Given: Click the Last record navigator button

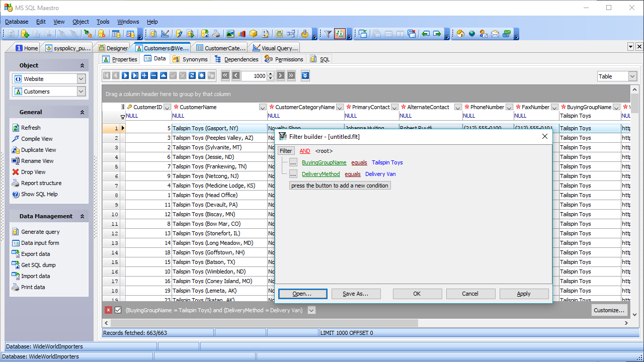Looking at the screenshot, I should [x=135, y=75].
